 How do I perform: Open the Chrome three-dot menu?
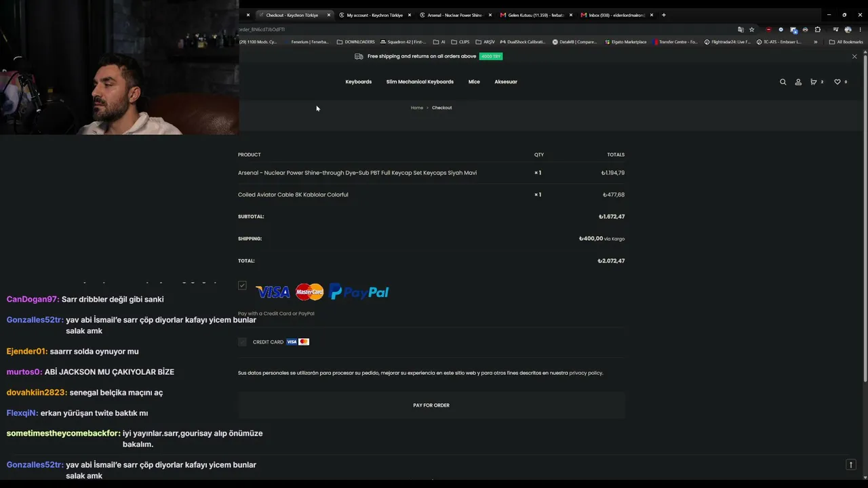[x=860, y=30]
